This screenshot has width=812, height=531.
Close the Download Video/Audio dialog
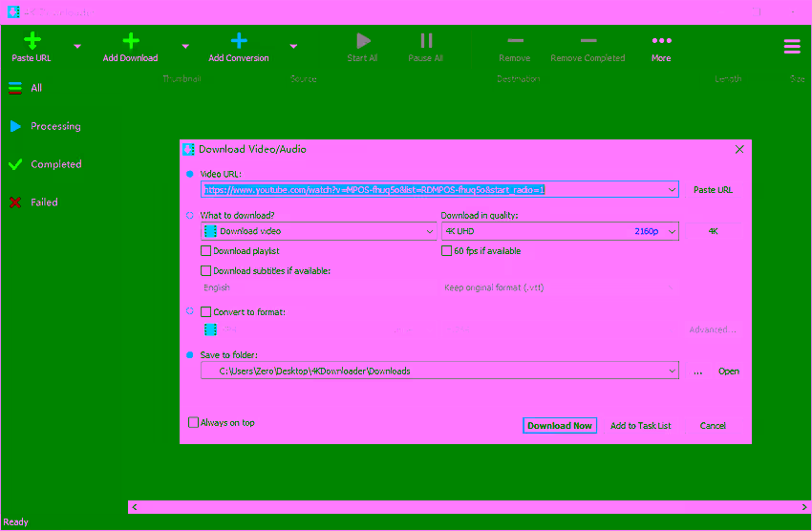[x=739, y=150]
